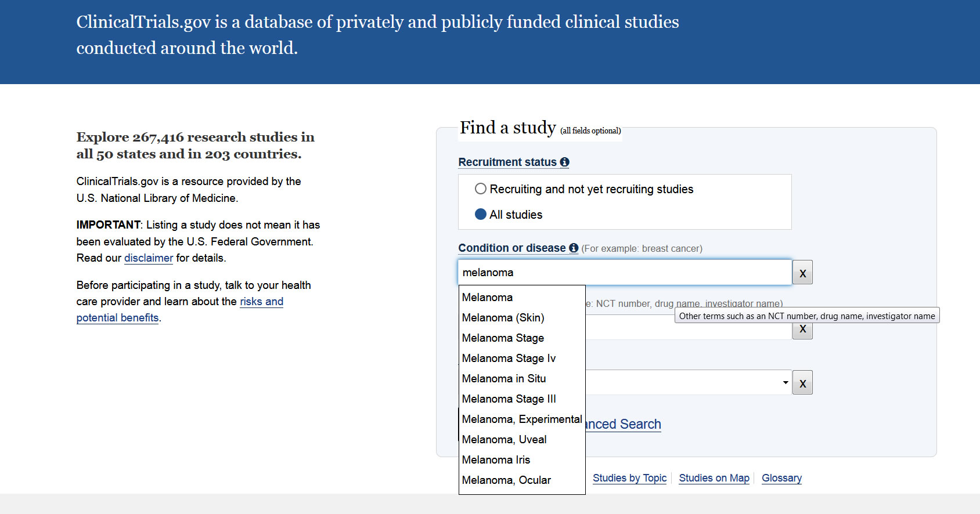
Task: Open the risks and potential benefits link
Action: click(261, 302)
